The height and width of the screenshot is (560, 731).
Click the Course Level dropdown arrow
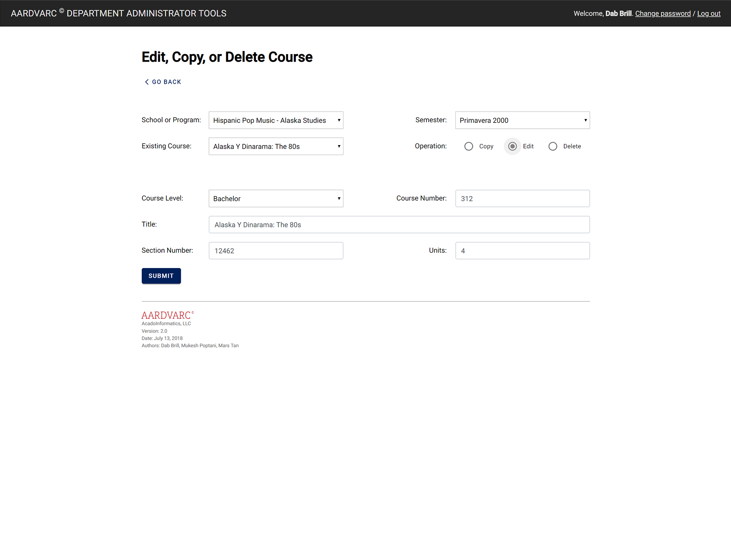[x=339, y=198]
